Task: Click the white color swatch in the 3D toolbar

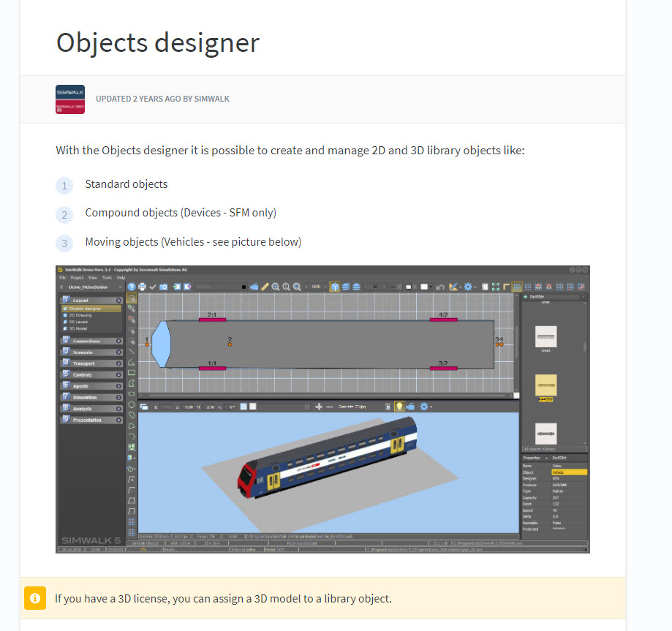Action: 253,407
